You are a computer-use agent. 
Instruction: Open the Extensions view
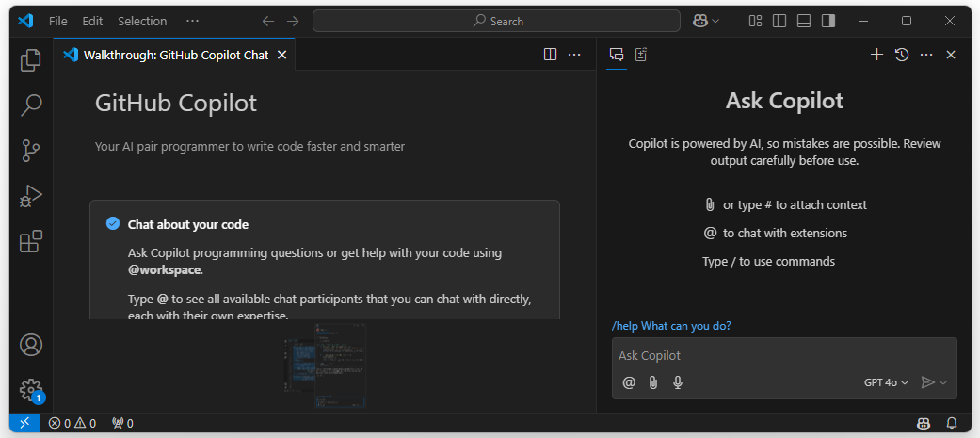tap(31, 242)
